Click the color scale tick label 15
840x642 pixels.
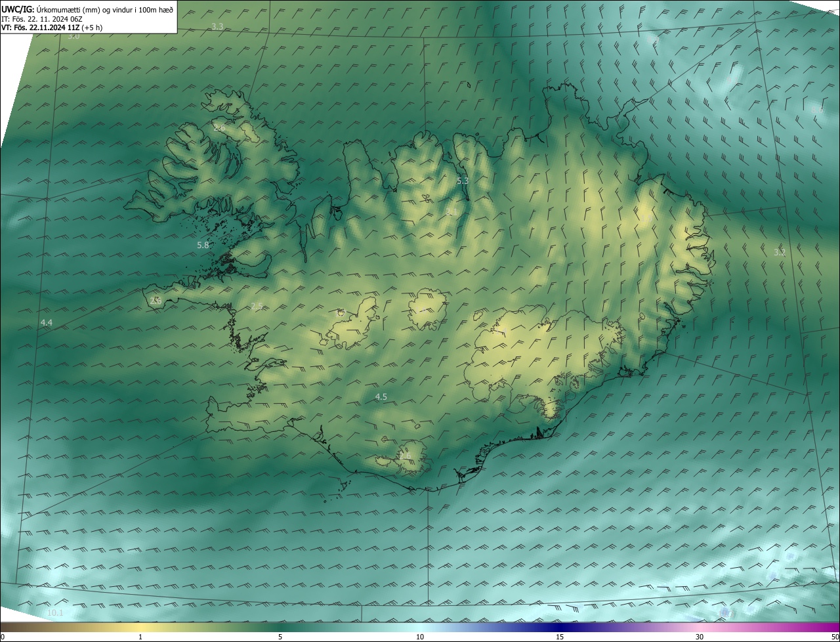(560, 637)
